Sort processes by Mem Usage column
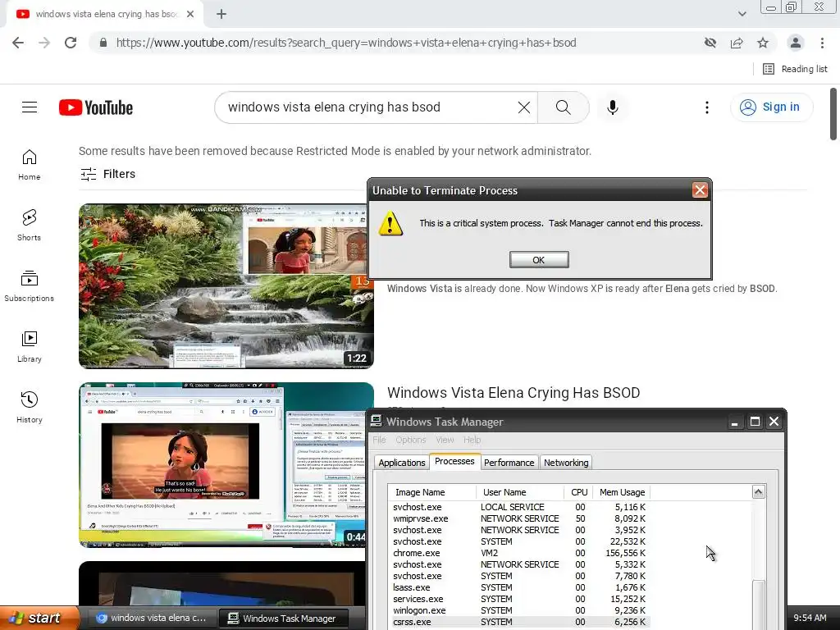The width and height of the screenshot is (840, 630). point(622,492)
